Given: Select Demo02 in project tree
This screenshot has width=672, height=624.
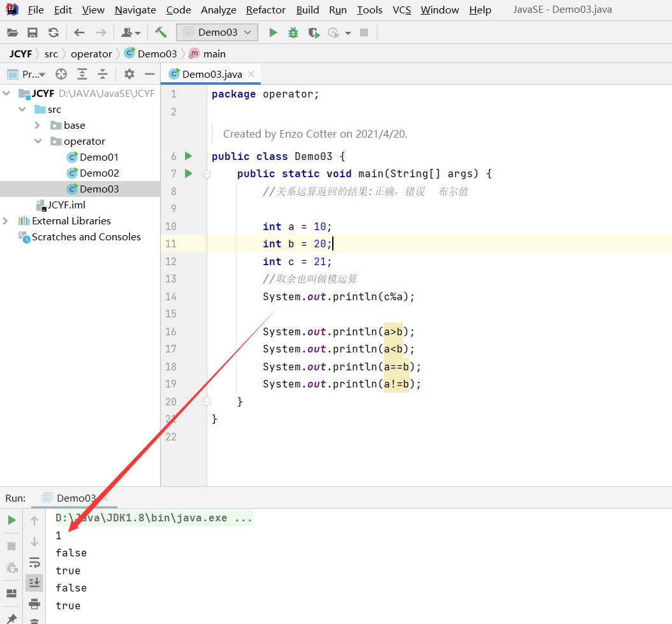Looking at the screenshot, I should 93,173.
